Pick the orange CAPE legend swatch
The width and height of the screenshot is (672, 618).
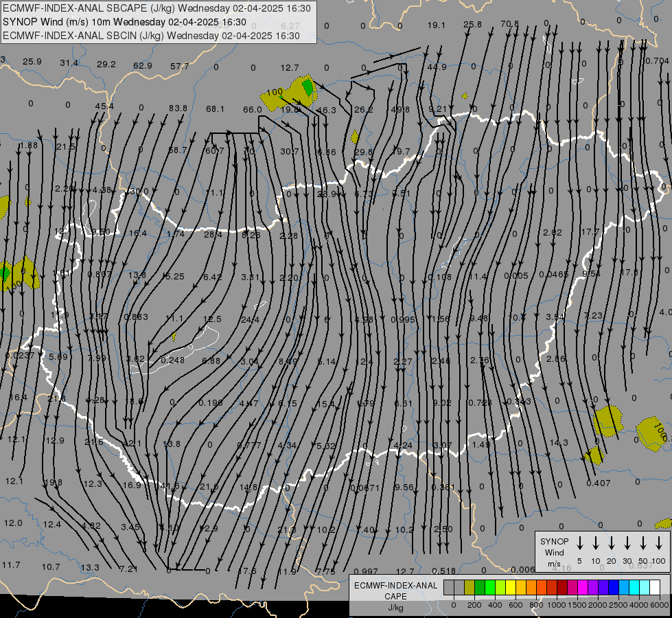(531, 587)
